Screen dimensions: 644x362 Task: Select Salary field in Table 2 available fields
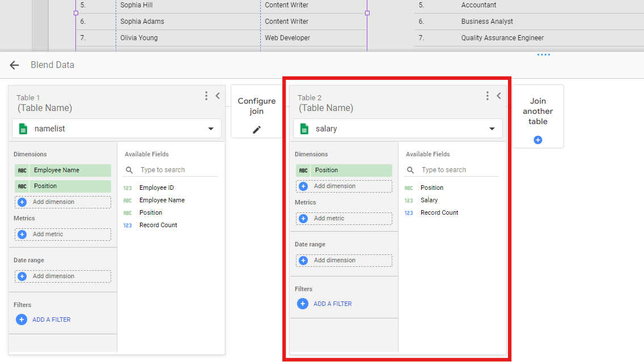click(x=429, y=200)
